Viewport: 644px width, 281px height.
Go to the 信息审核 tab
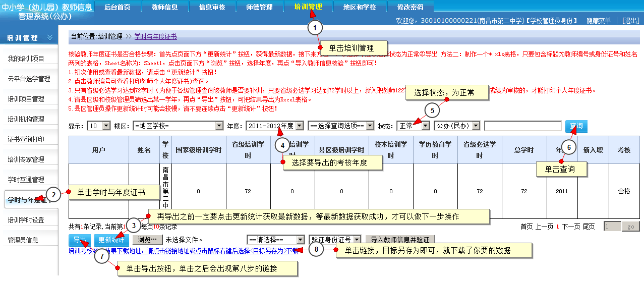pyautogui.click(x=212, y=7)
